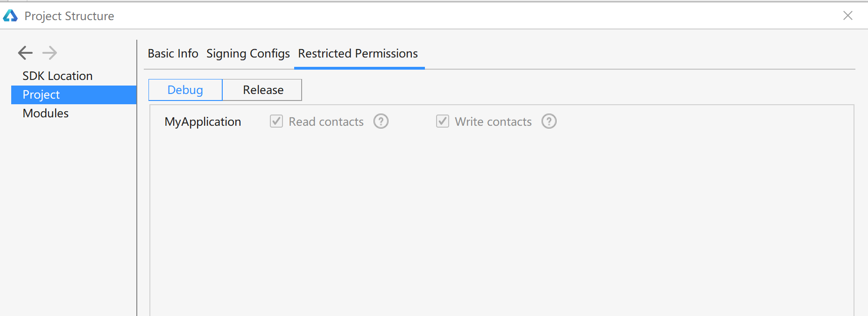Open help icon beside Read contacts
Viewport: 868px width, 316px height.
tap(381, 122)
